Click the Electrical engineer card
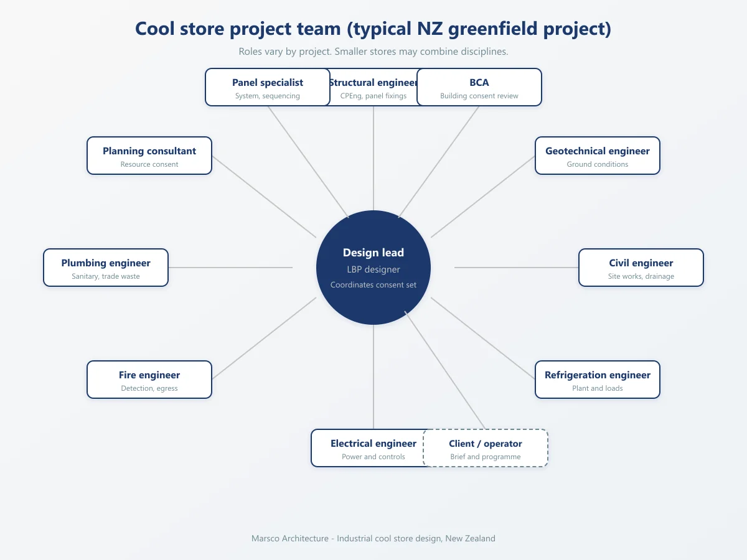Viewport: 747px width, 560px height. tap(367, 448)
